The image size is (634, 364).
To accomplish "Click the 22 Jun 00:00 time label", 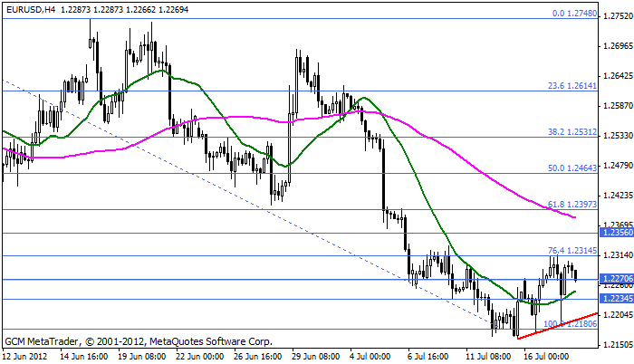I will pos(200,357).
